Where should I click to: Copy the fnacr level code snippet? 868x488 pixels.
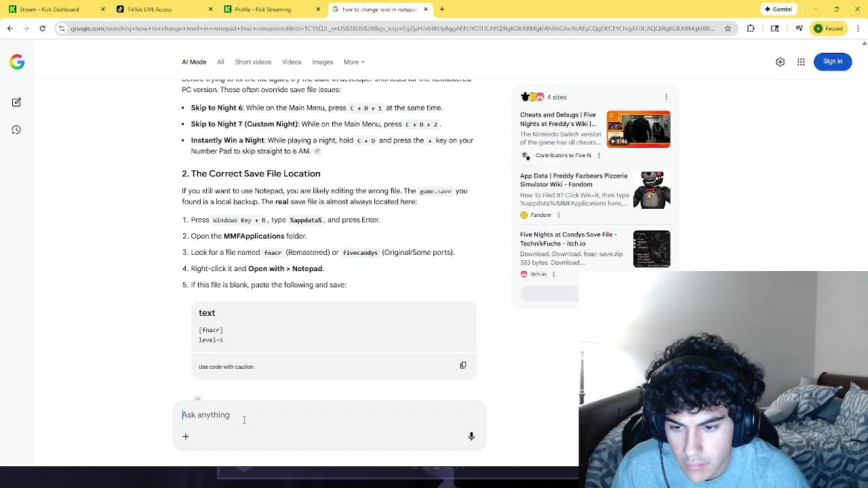coord(463,365)
